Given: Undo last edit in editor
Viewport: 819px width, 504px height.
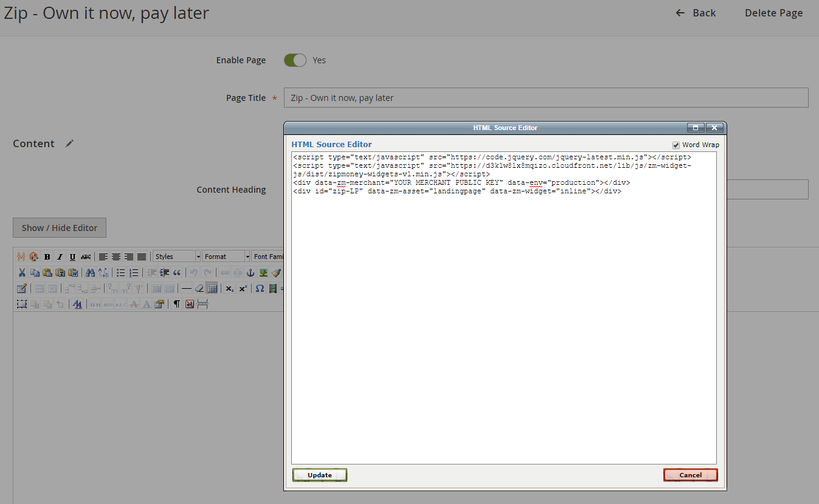Looking at the screenshot, I should [193, 272].
